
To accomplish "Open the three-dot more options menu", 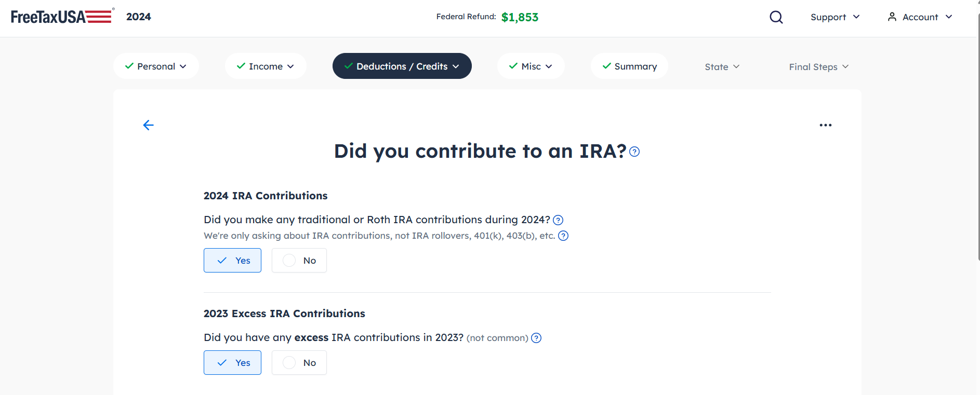I will (825, 125).
